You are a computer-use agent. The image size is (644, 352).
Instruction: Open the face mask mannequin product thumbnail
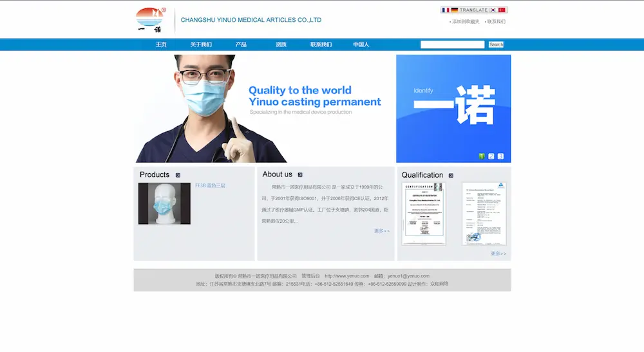pyautogui.click(x=164, y=203)
